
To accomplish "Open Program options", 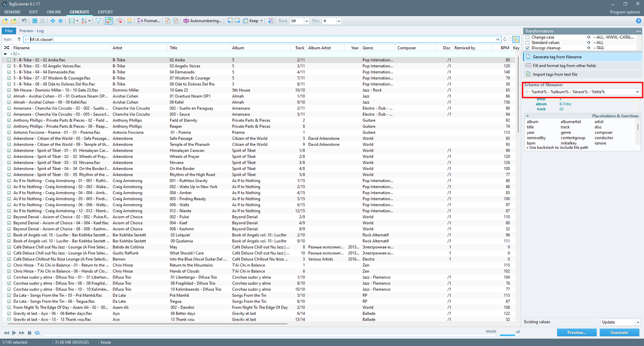I will coord(625,12).
